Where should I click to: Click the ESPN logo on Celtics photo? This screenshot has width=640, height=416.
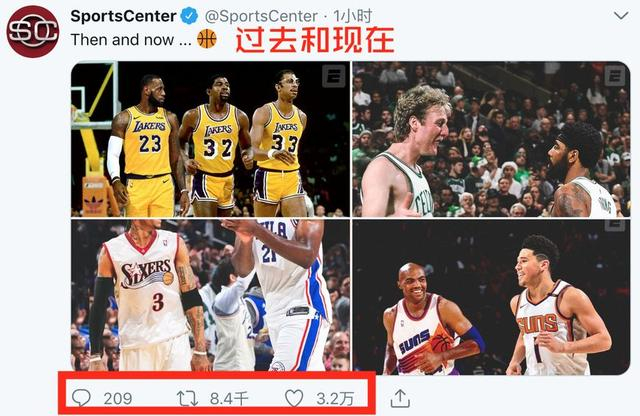(x=614, y=76)
